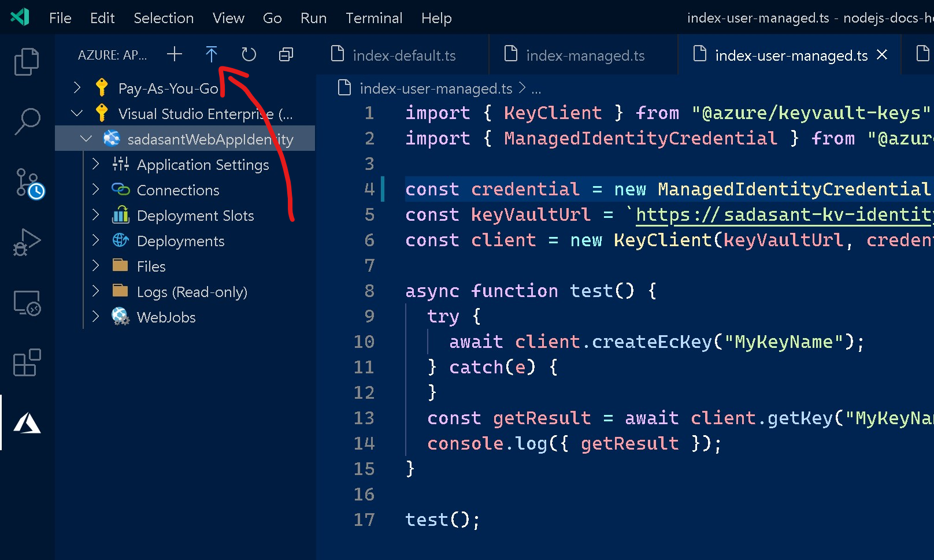Viewport: 934px width, 560px height.
Task: Click the WebJobs gear icon
Action: [120, 317]
